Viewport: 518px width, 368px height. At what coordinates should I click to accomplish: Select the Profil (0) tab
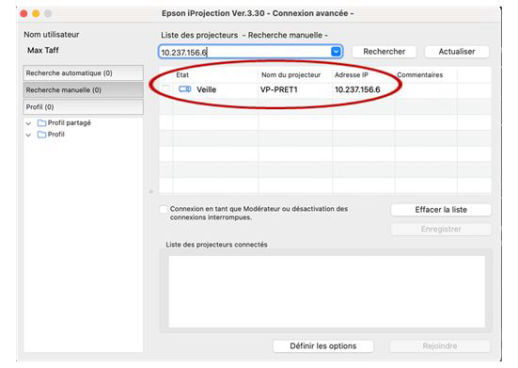[83, 107]
